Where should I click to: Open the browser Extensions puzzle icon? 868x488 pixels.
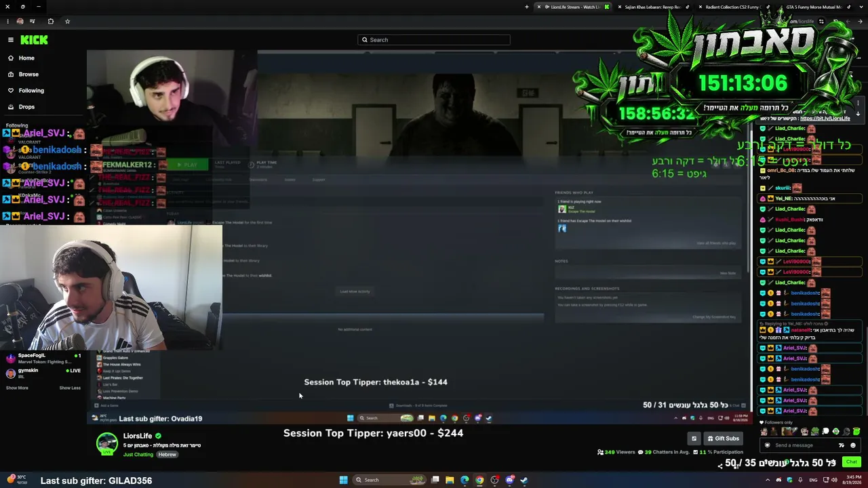[50, 21]
